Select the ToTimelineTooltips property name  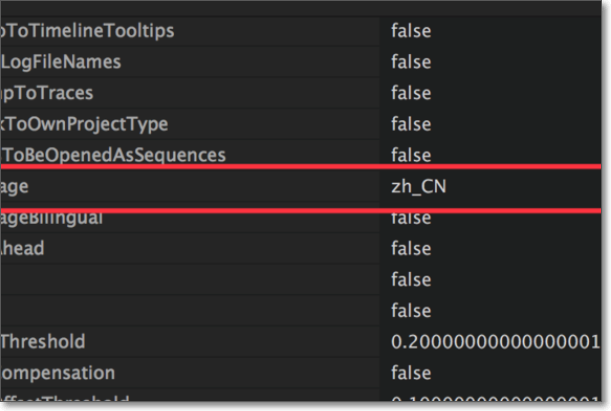click(x=88, y=31)
